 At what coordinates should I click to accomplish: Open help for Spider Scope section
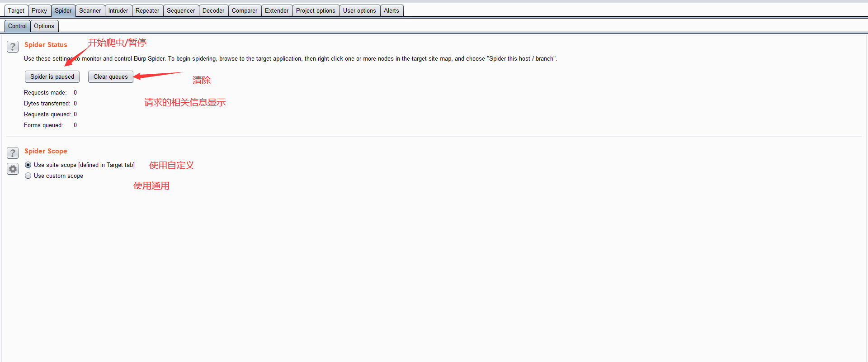click(13, 153)
